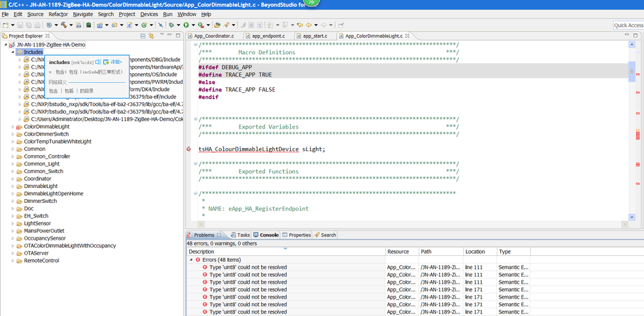This screenshot has height=316, width=644.
Task: Open the Refactor menu
Action: point(58,14)
